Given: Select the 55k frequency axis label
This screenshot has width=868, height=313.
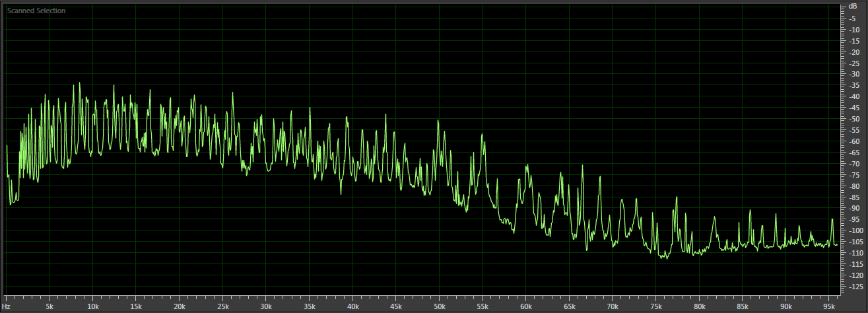Looking at the screenshot, I should click(483, 307).
